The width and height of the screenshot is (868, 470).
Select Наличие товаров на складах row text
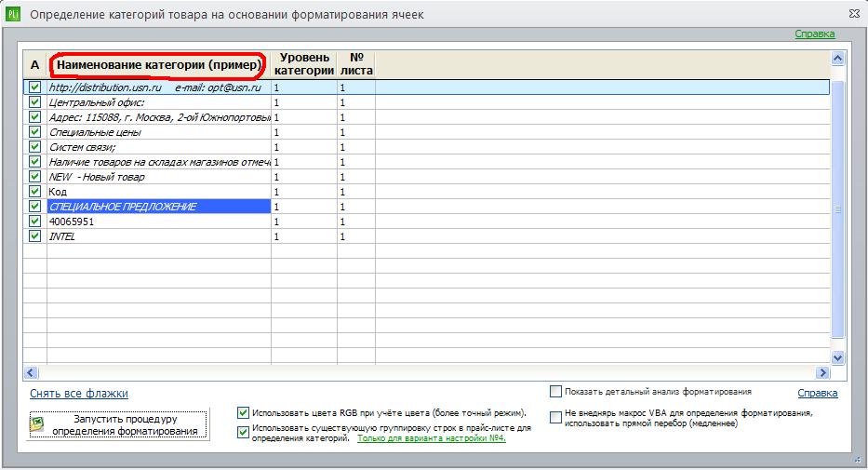[159, 162]
